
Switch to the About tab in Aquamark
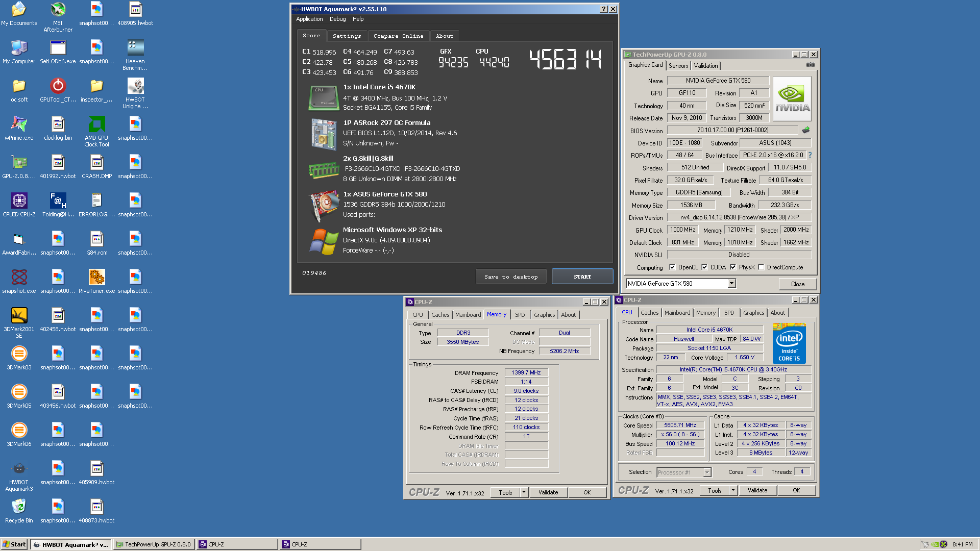[x=444, y=36]
